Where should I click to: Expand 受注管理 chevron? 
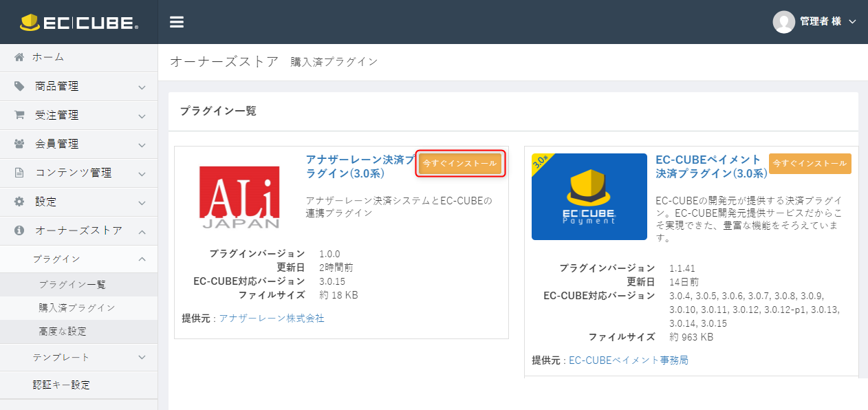(142, 116)
